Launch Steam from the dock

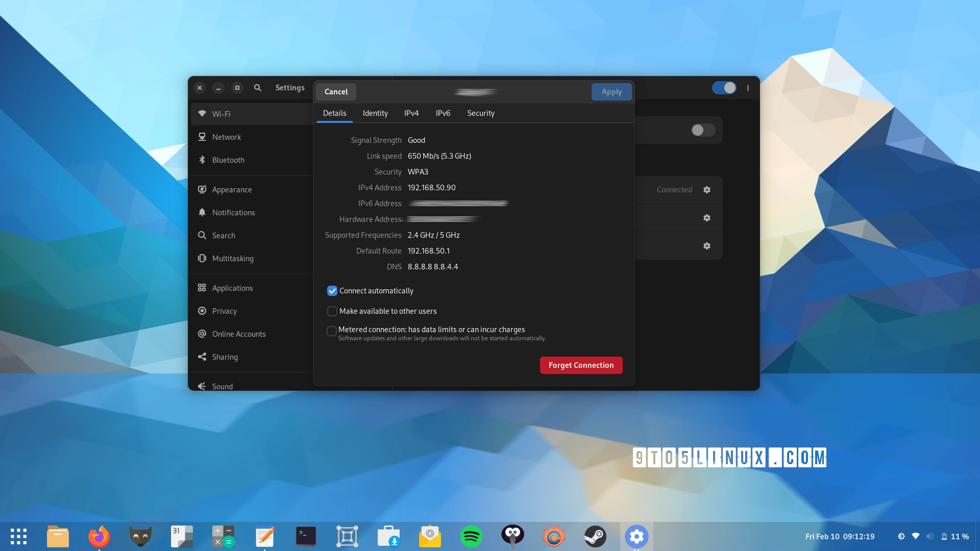click(x=595, y=536)
